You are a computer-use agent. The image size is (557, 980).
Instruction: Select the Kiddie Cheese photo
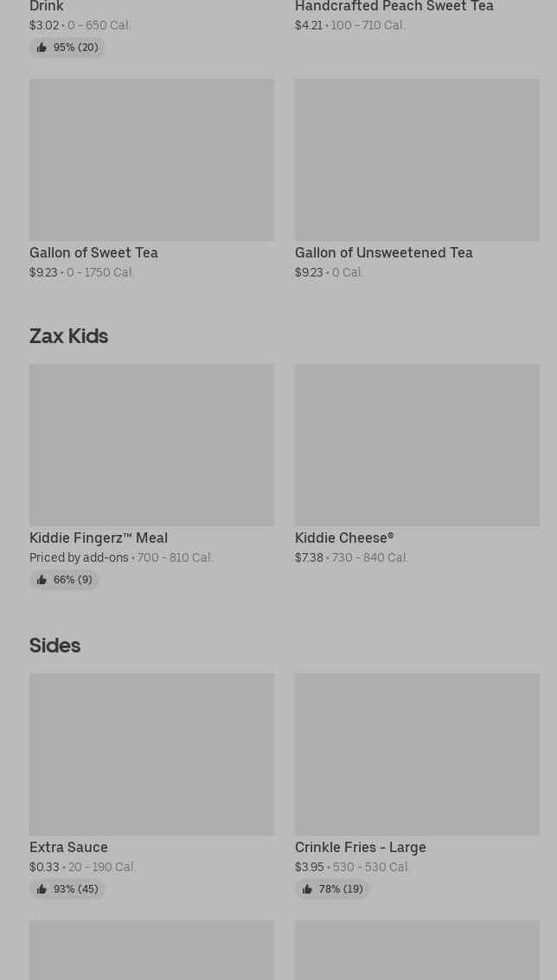417,444
